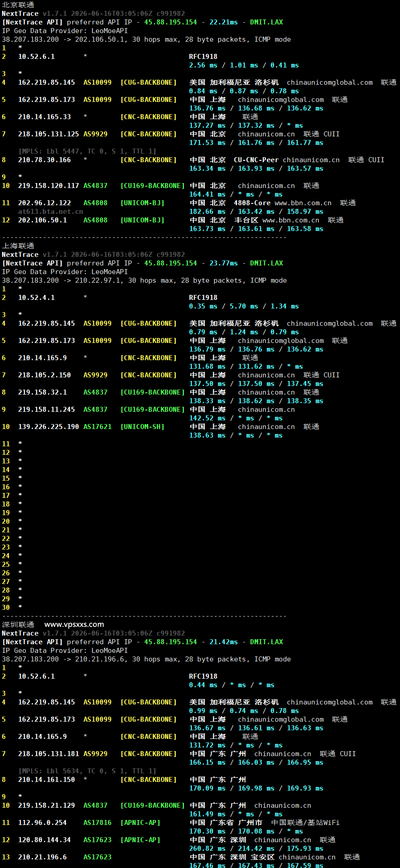Click the 182.66 ms latency value
Screen dimensions: 400x868
207,212
